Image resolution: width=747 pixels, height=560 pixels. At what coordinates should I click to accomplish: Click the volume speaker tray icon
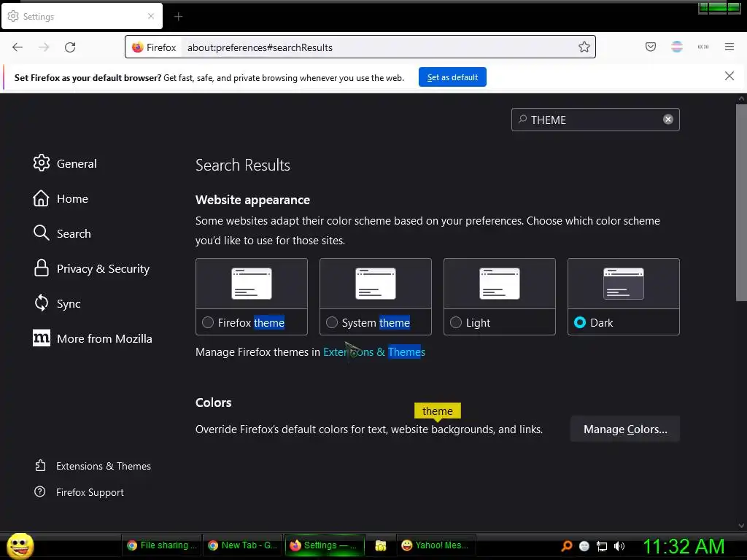(x=619, y=546)
